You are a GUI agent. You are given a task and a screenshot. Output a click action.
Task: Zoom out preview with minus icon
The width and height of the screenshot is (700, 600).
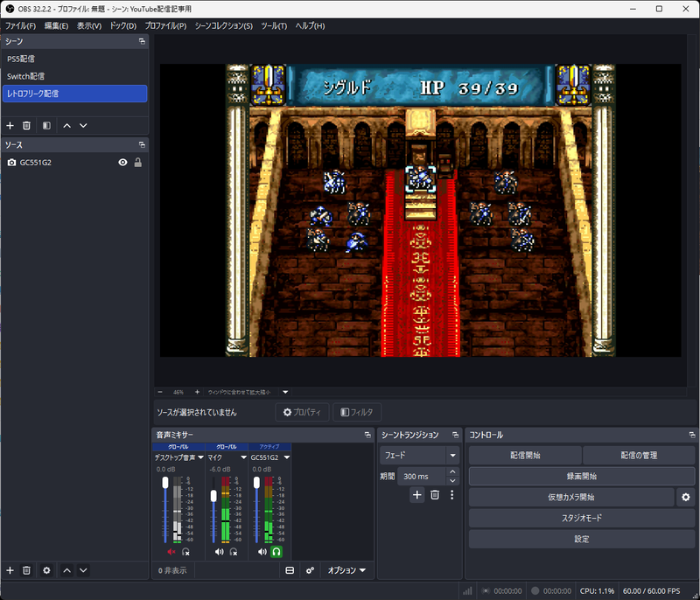coord(160,392)
